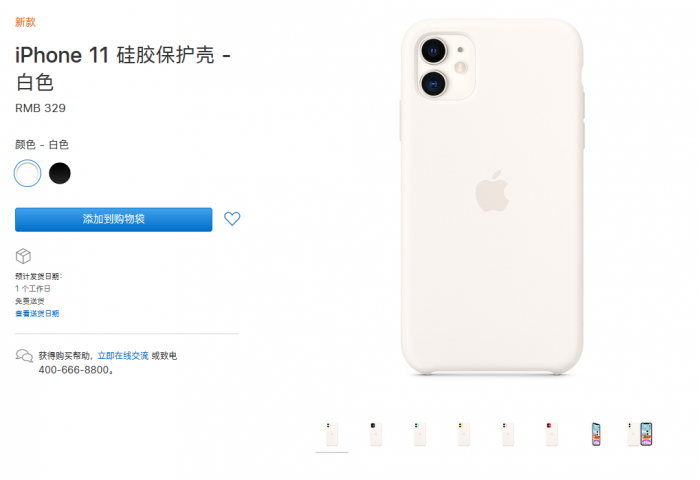This screenshot has height=480, width=700.
Task: Select thumbnail with red camera iPhone
Action: pyautogui.click(x=552, y=434)
